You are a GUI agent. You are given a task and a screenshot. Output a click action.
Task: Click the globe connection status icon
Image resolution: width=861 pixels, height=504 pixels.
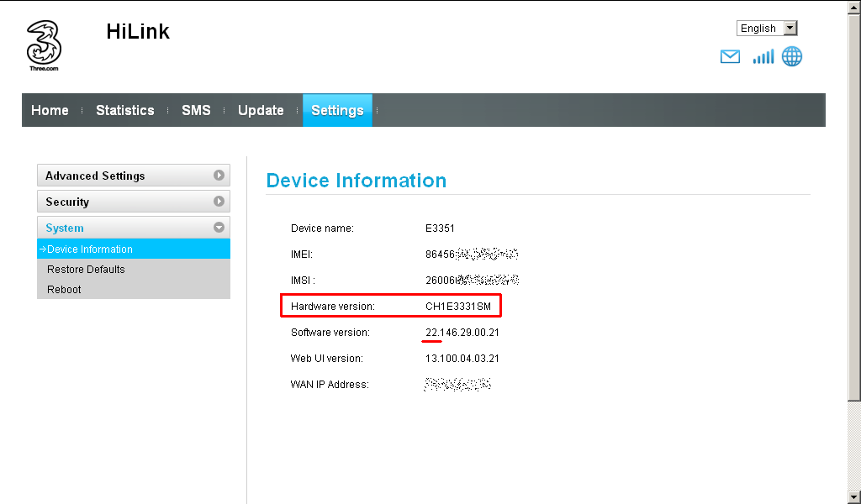(x=792, y=56)
